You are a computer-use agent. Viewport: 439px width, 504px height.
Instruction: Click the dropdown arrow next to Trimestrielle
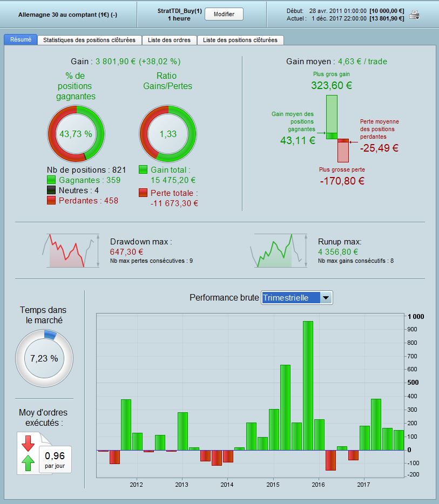coord(326,298)
